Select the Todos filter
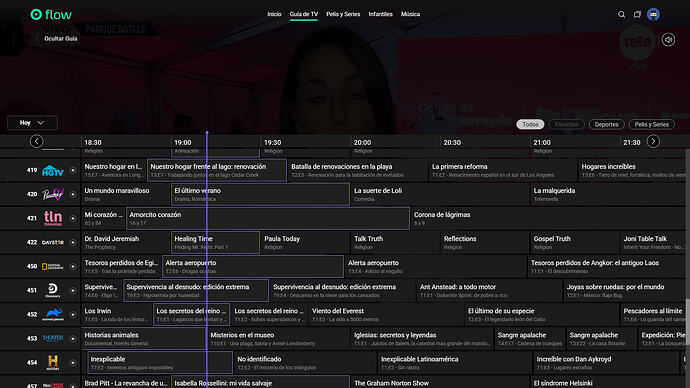Image resolution: width=690 pixels, height=388 pixels. point(530,124)
